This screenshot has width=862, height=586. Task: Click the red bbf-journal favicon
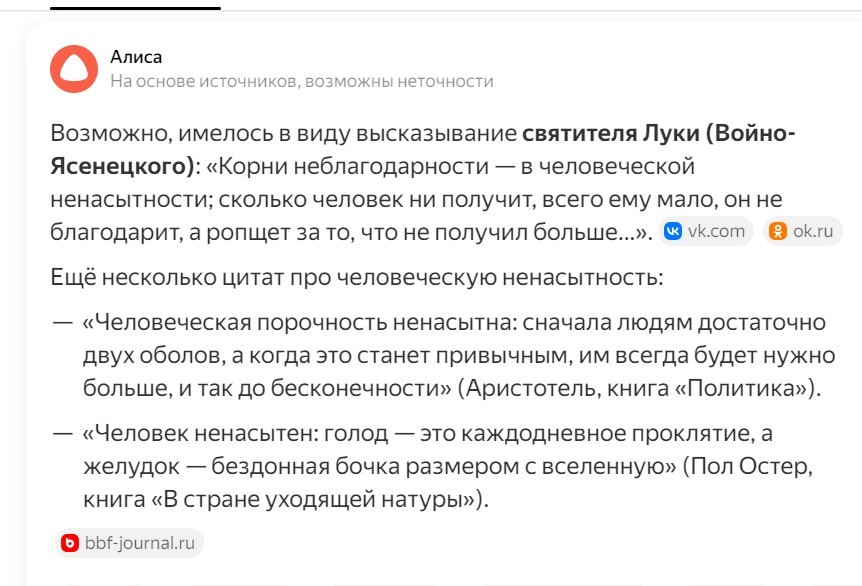tap(70, 543)
